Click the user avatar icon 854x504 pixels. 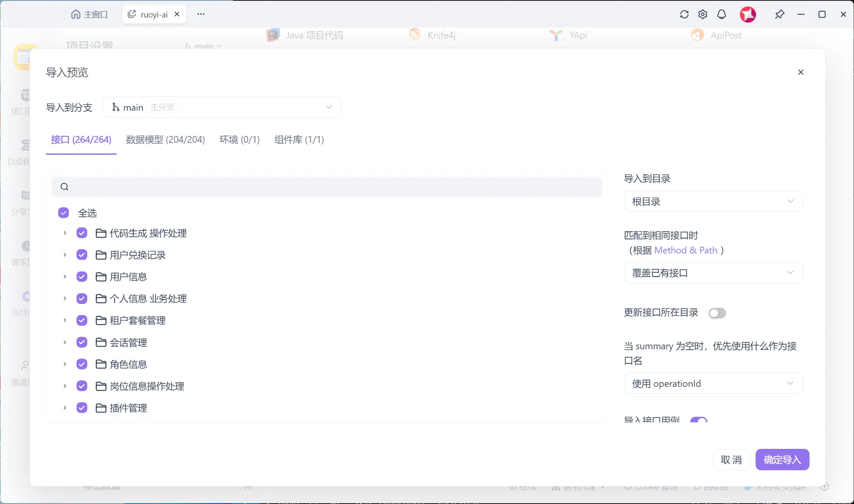[x=748, y=15]
